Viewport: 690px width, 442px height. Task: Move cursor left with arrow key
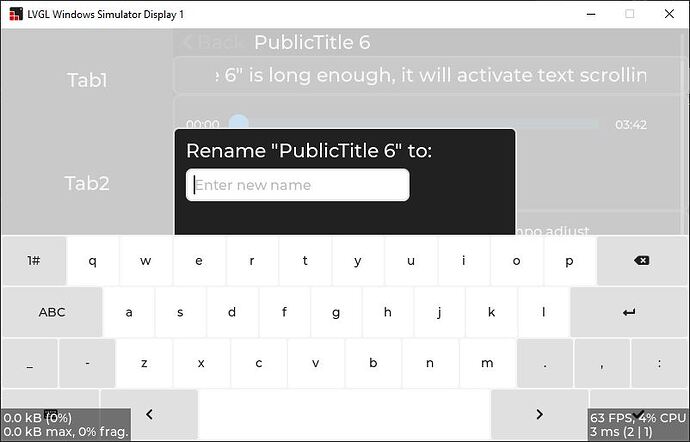tap(149, 414)
